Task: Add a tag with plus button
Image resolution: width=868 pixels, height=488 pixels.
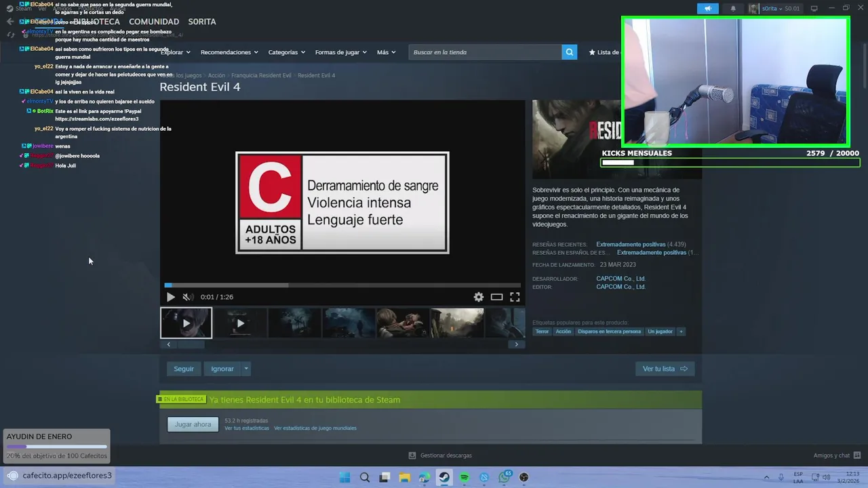Action: tap(681, 331)
